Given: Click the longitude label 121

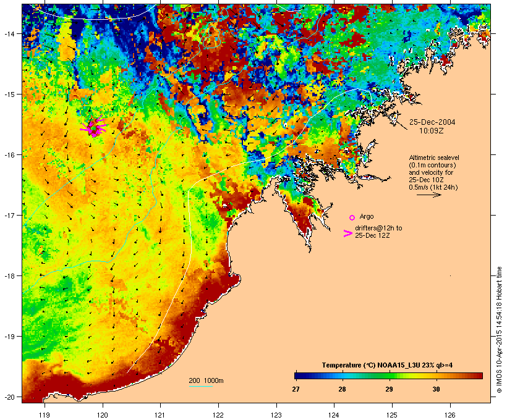Looking at the screenshot, I should pyautogui.click(x=160, y=415).
